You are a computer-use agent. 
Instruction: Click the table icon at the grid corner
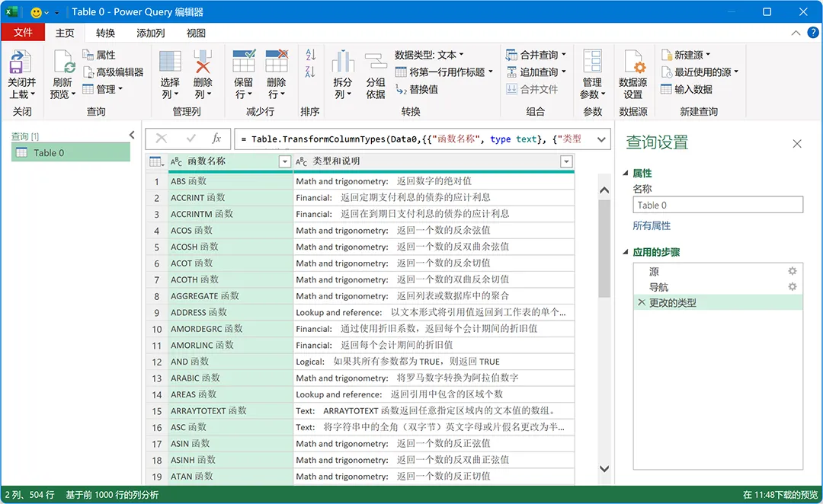(156, 161)
